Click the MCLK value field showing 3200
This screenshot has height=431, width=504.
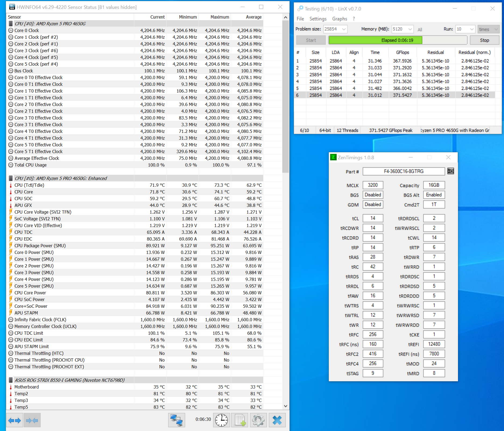click(x=373, y=185)
